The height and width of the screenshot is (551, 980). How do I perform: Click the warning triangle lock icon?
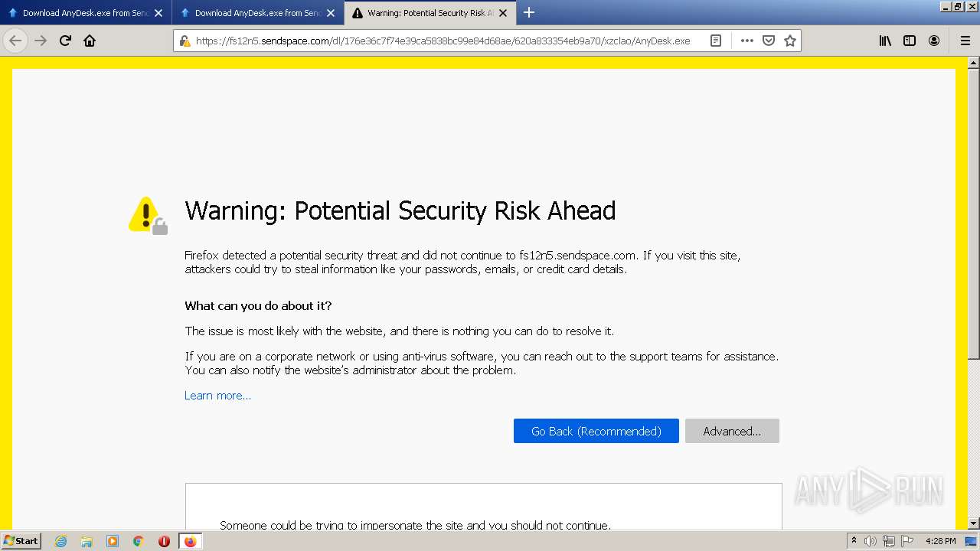coord(148,216)
